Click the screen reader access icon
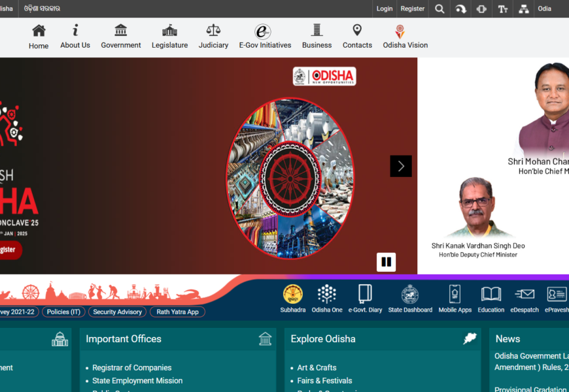This screenshot has width=569, height=392. [461, 8]
